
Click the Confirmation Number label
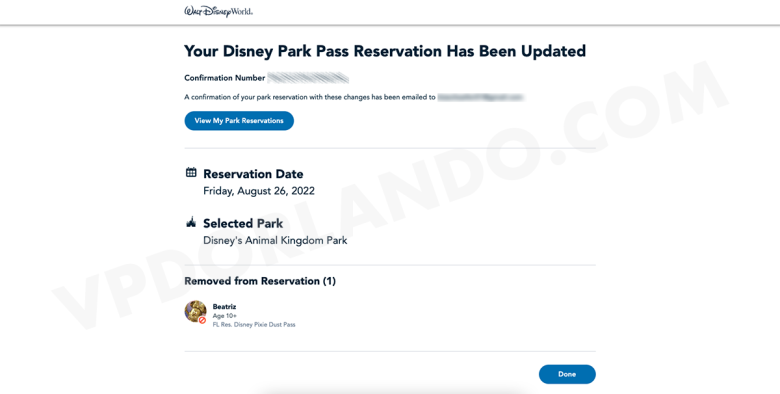pos(224,78)
